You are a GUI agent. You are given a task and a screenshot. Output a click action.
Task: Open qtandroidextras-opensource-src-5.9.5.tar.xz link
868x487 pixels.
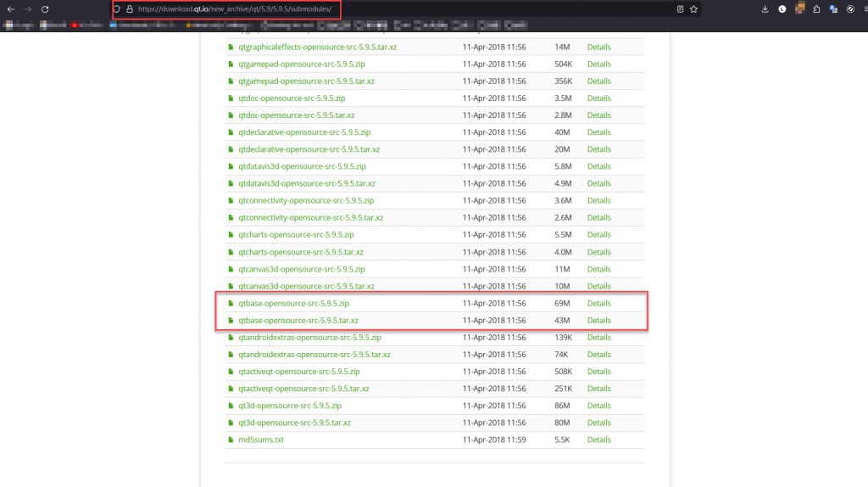[314, 355]
